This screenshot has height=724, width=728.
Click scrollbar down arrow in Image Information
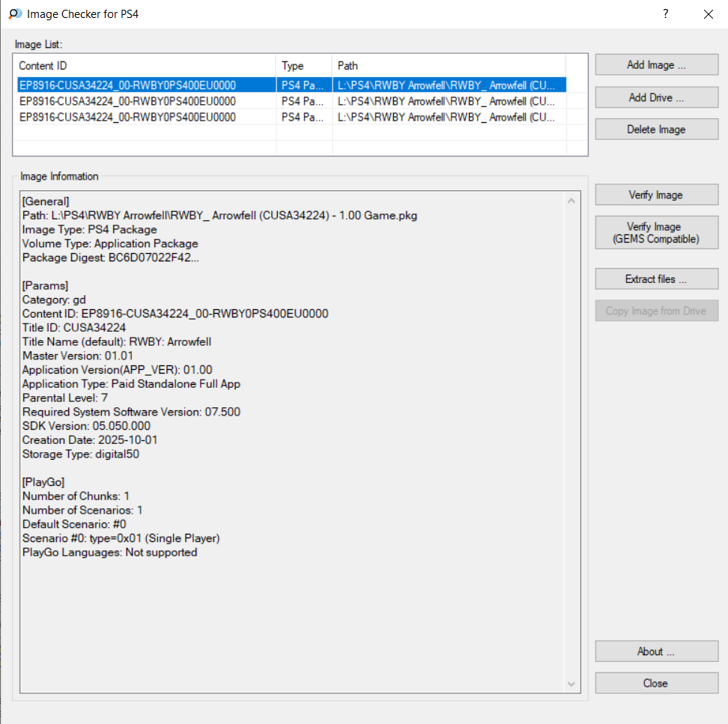572,684
